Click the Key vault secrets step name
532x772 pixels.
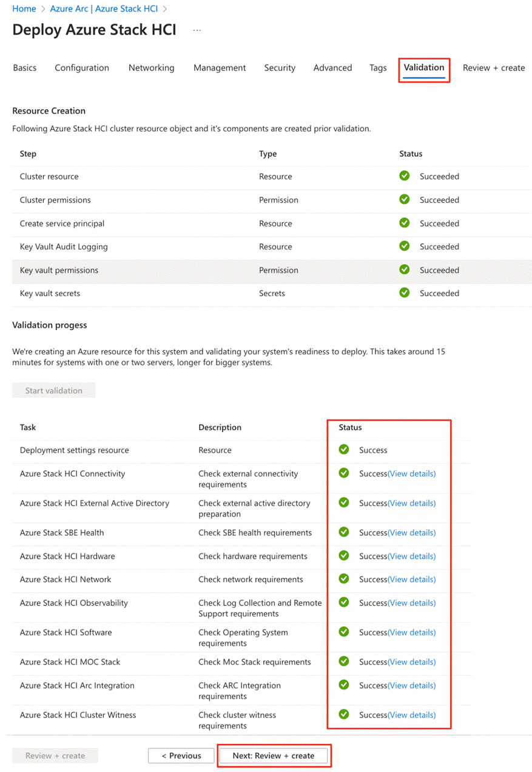pos(50,293)
